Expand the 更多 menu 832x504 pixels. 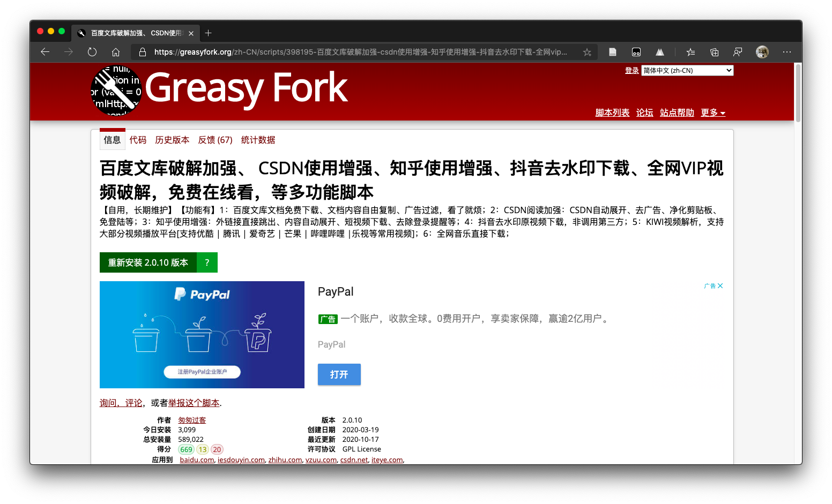713,112
